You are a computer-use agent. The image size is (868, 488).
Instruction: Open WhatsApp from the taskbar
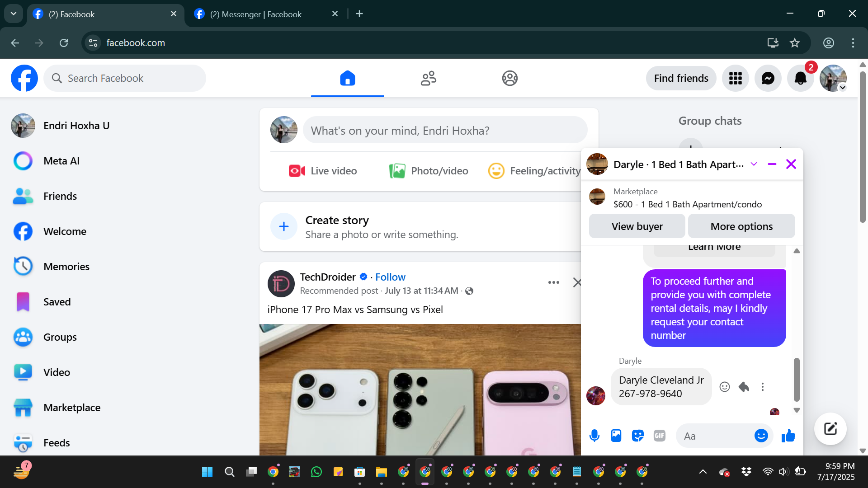316,472
